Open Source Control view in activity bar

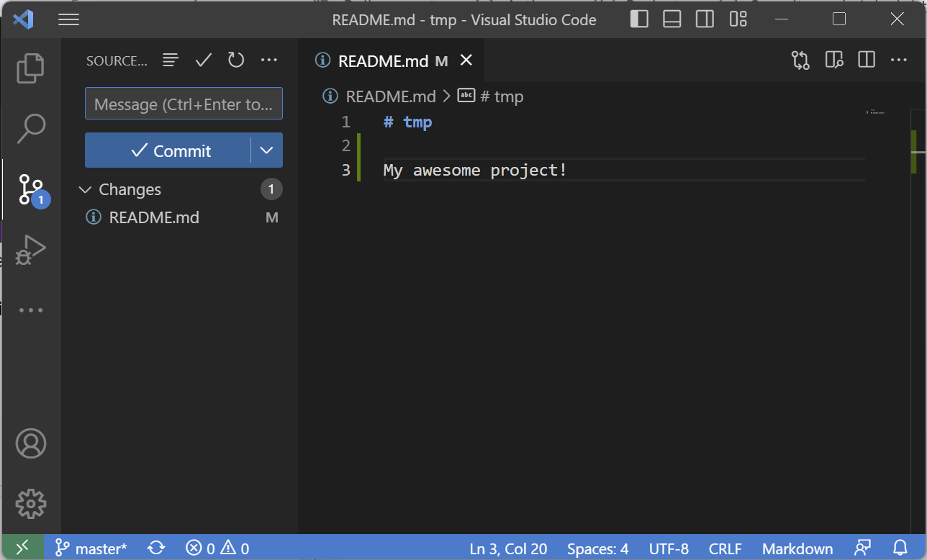pos(32,190)
